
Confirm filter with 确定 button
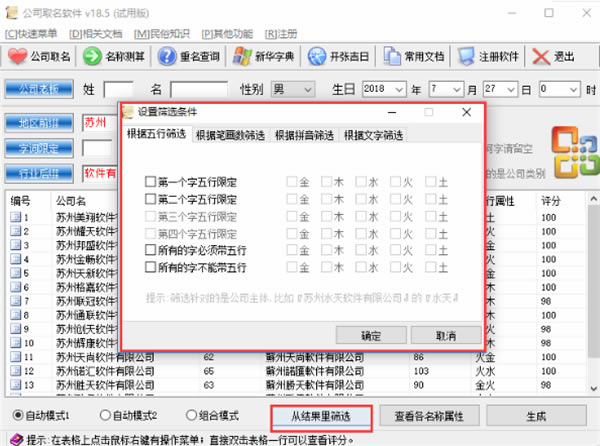pos(371,335)
